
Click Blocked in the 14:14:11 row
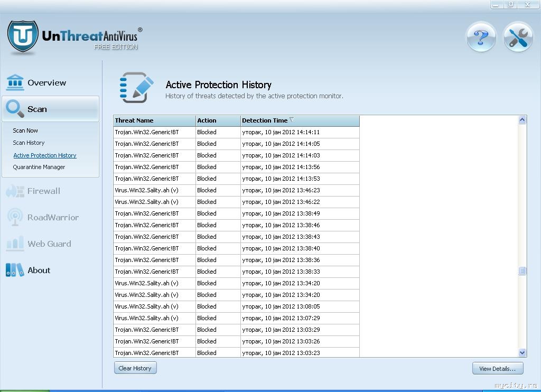(x=207, y=132)
